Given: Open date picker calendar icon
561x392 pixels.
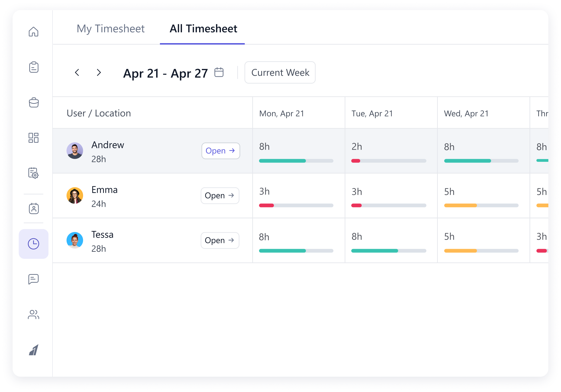Looking at the screenshot, I should point(219,72).
